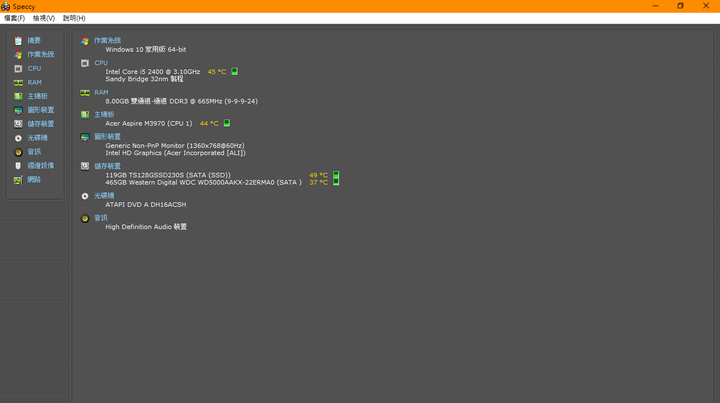Click the ATAPI DVD A DH16ACSH text
Image resolution: width=720 pixels, height=403 pixels.
click(146, 205)
